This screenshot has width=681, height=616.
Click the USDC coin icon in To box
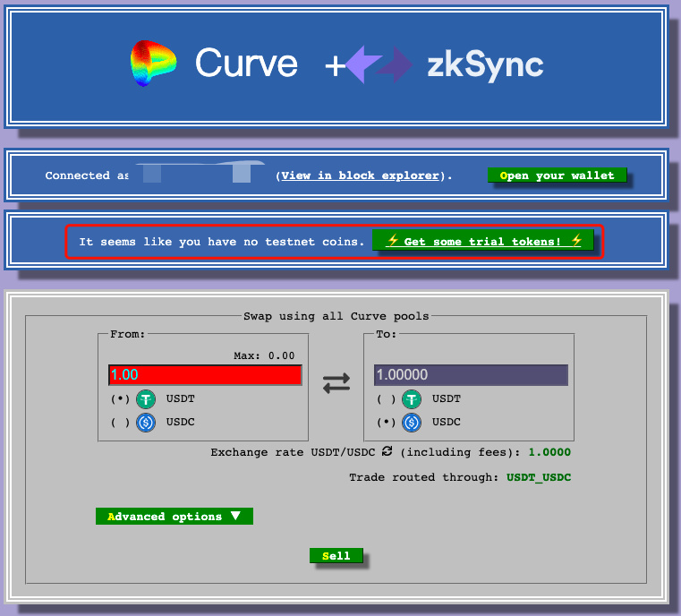click(x=412, y=423)
